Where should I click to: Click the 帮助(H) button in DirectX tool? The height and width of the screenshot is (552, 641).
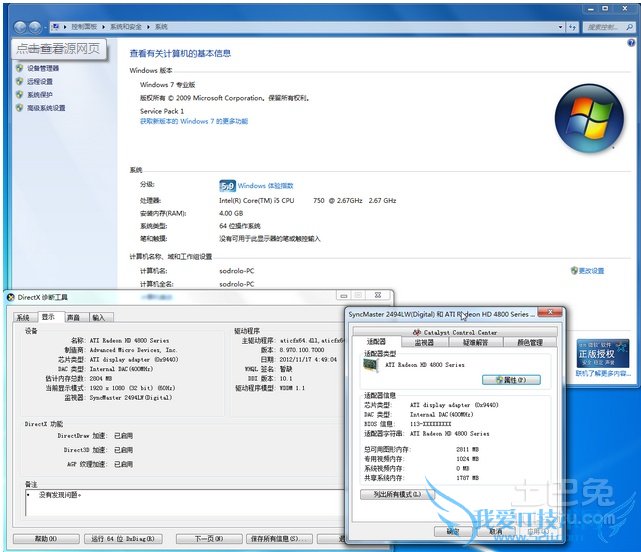(x=46, y=539)
